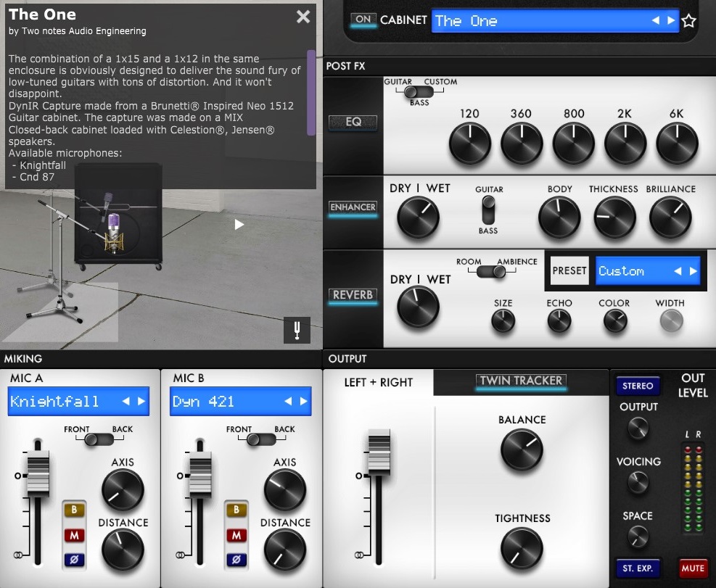Click the BRILLIANCE knob
The width and height of the screenshot is (716, 588).
tap(670, 218)
